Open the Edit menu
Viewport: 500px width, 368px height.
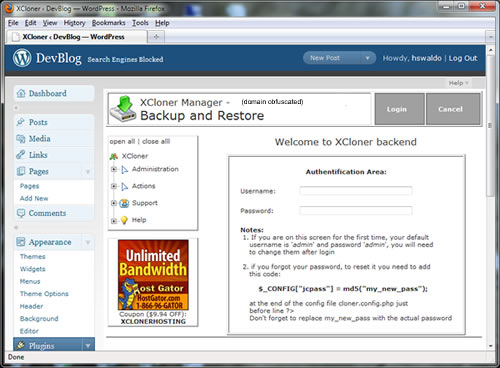coord(30,23)
